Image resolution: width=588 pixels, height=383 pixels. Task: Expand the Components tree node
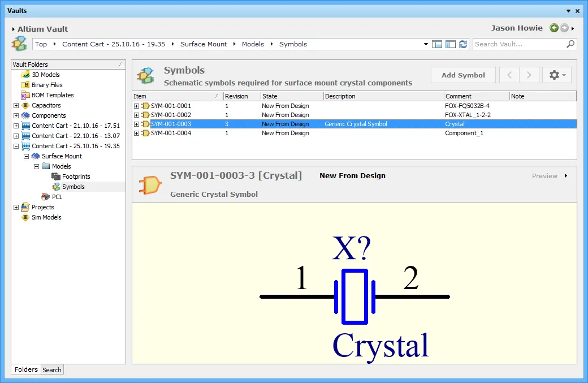tap(16, 115)
